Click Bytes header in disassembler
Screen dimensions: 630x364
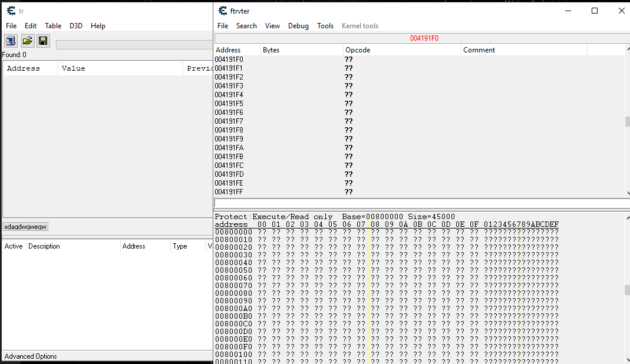[302, 50]
